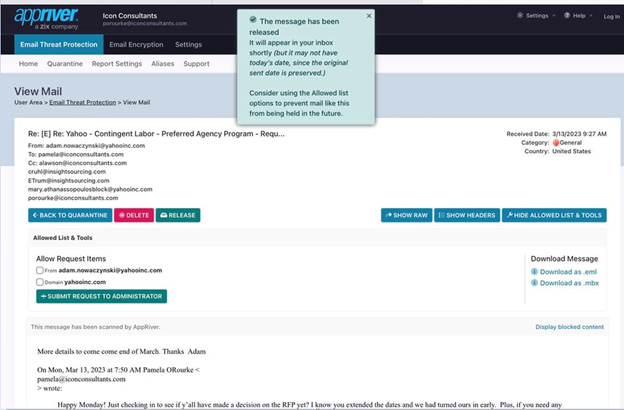The width and height of the screenshot is (624, 410).
Task: Click Hide Allowed List & Tools button
Action: tap(554, 215)
